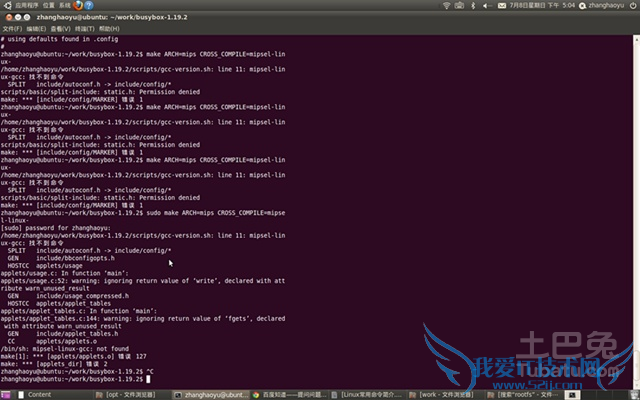Click the 'HOSTCC applets/applet_tables' line
Screen dimensions: 640x400
pyautogui.click(x=59, y=304)
